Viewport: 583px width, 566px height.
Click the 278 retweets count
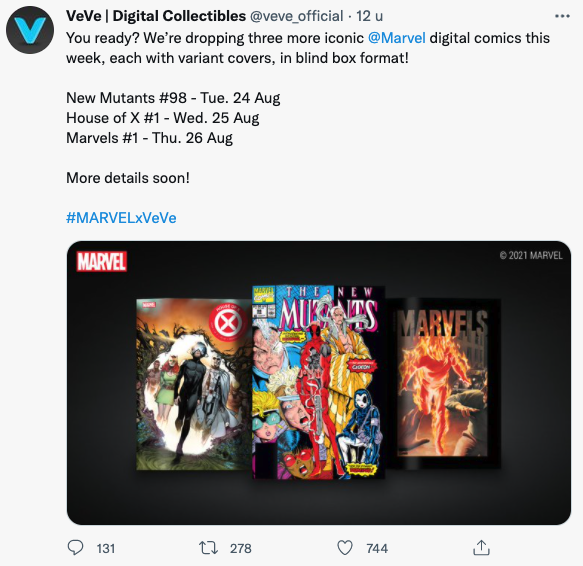(241, 549)
